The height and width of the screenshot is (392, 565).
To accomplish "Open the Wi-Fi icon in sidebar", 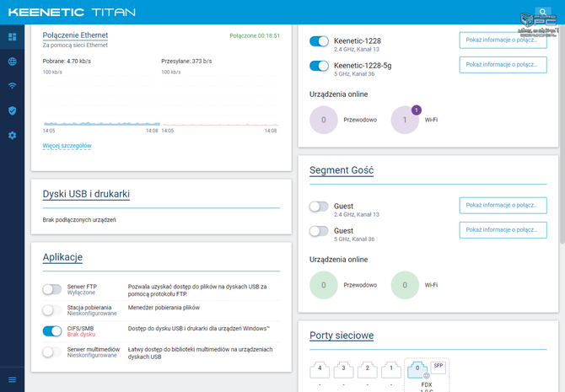I will click(13, 86).
